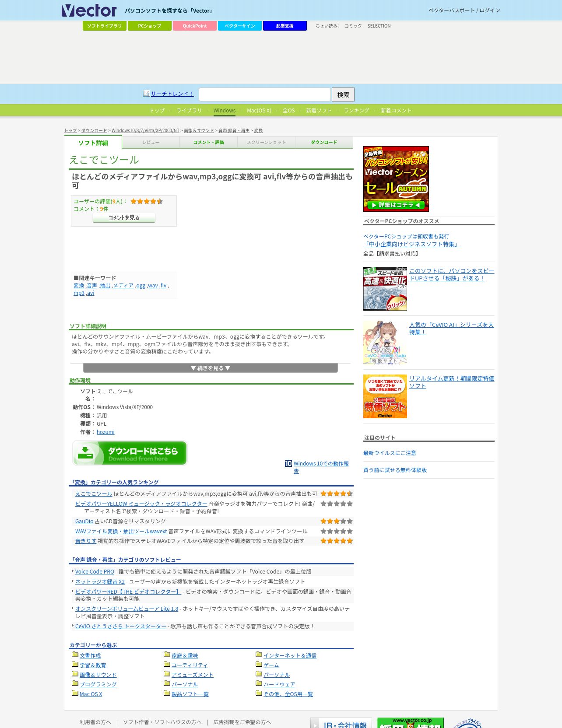Click the folder icon beside 画像＆サウンド
The image size is (562, 728).
coord(75,674)
